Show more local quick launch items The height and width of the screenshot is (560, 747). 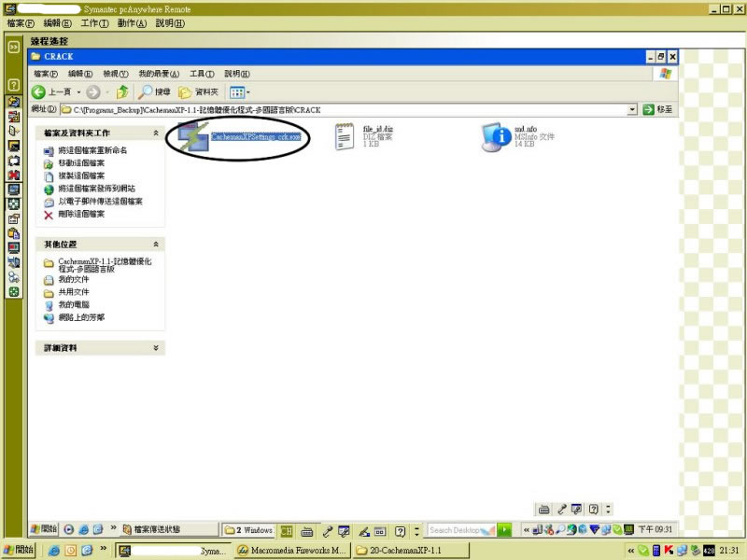(103, 549)
